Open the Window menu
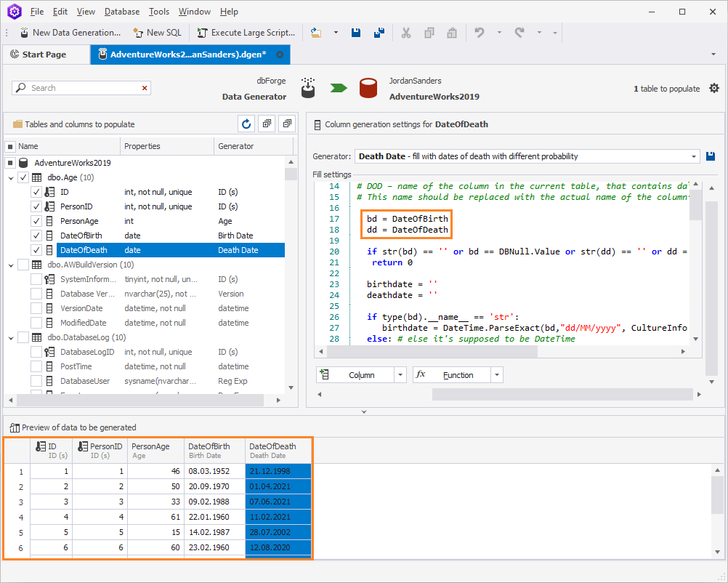This screenshot has height=583, width=728. point(195,12)
